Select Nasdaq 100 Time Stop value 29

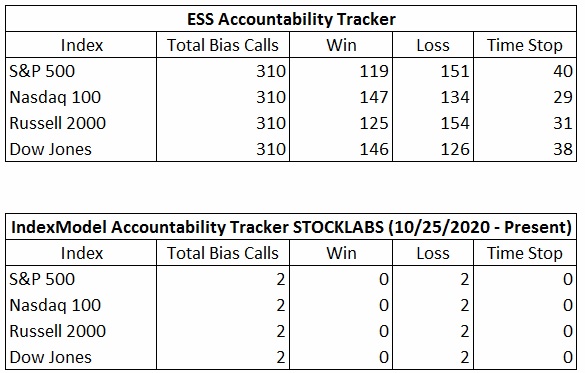[x=563, y=97]
